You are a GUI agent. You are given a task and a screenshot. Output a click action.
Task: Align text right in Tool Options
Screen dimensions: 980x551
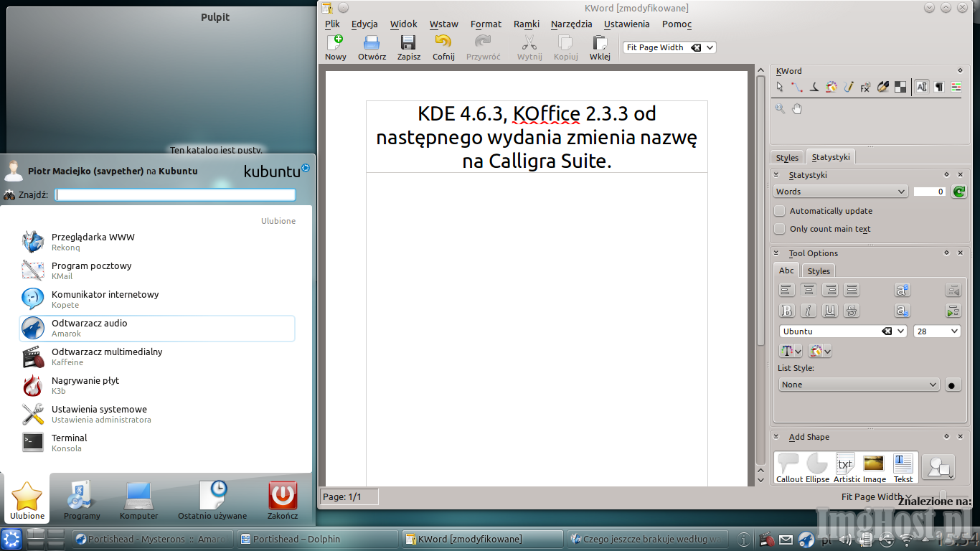pyautogui.click(x=830, y=290)
